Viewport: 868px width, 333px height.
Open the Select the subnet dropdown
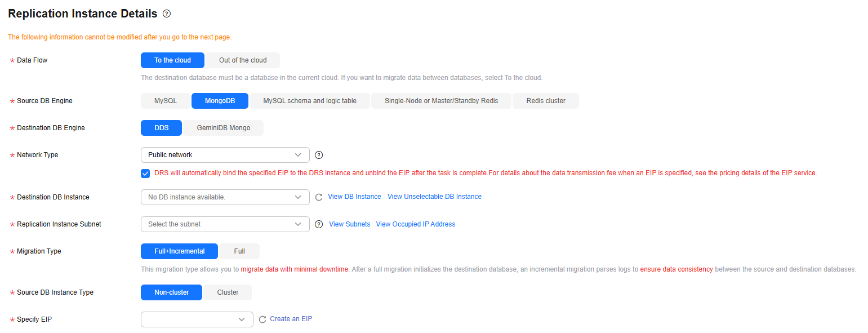pyautogui.click(x=225, y=224)
